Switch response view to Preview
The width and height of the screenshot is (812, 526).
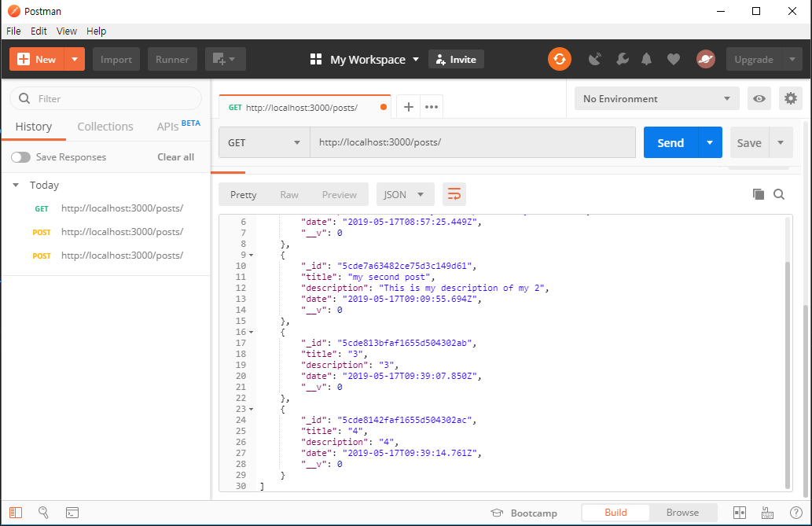pyautogui.click(x=340, y=195)
